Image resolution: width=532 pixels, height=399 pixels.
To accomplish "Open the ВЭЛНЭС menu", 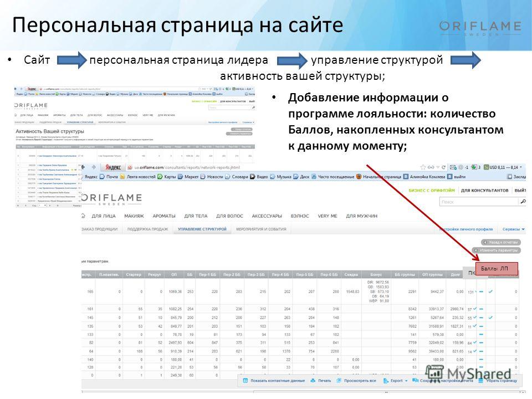I will [x=300, y=216].
